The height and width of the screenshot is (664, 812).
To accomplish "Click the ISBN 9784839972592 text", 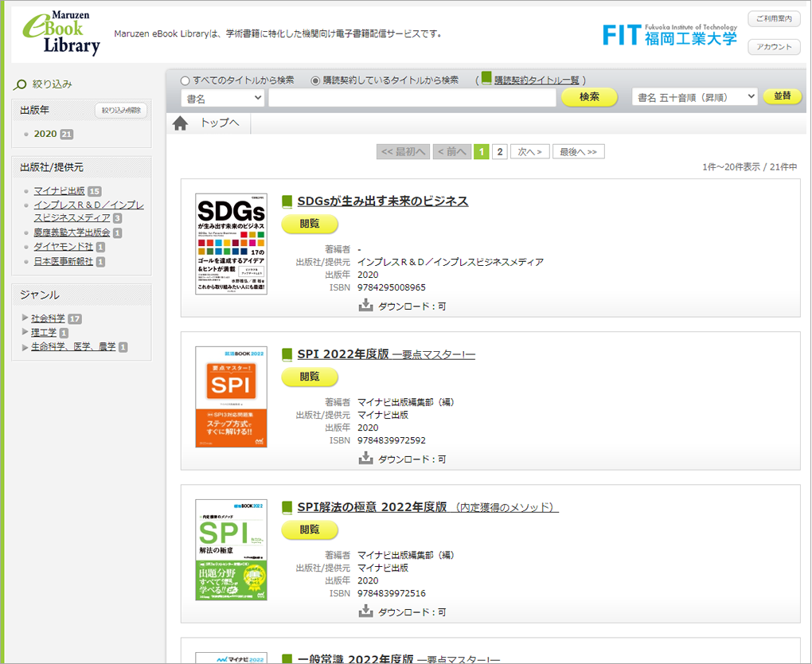I will (392, 440).
